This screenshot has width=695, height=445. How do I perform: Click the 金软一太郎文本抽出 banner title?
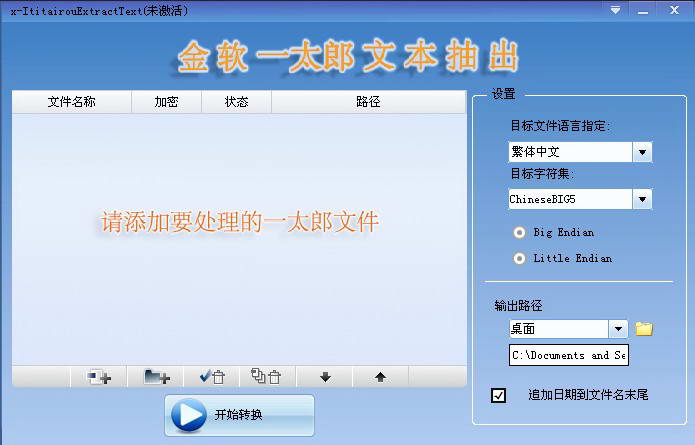348,57
